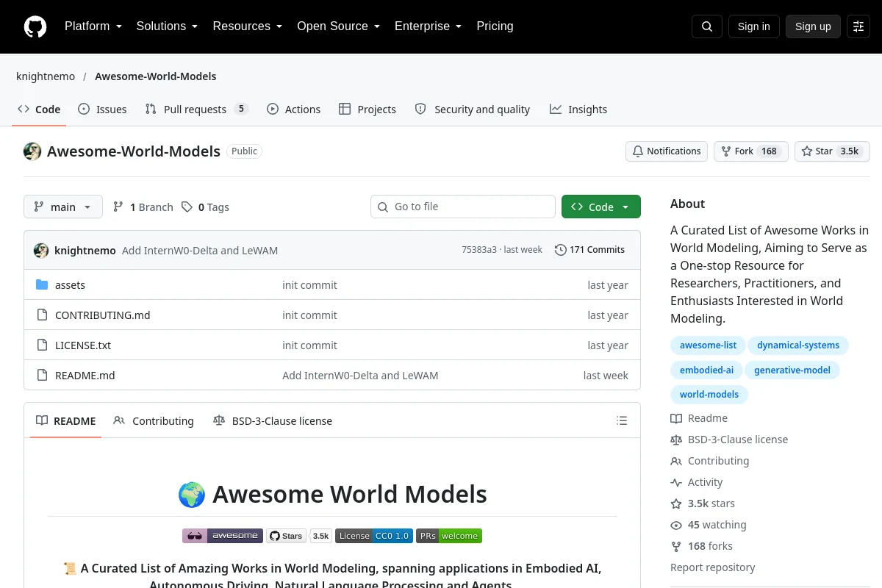The height and width of the screenshot is (588, 882).
Task: Click the book icon next to sidebar Readme
Action: coord(676,418)
